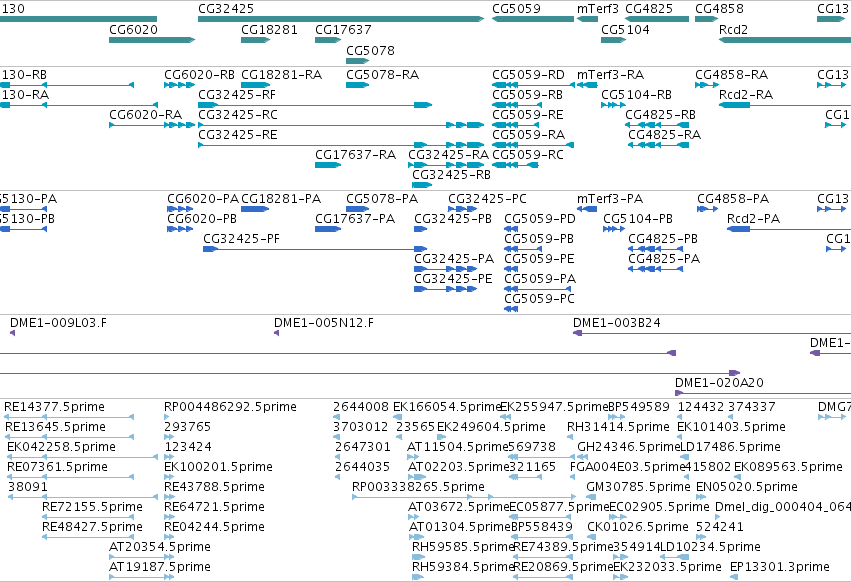This screenshot has height=582, width=851.
Task: Click EST GH24346.5prime
Action: coord(628,447)
